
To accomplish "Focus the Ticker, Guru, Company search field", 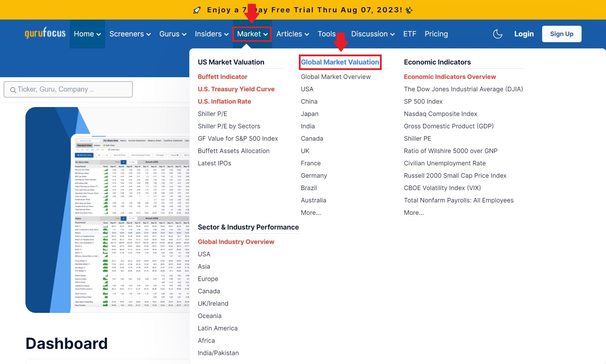I will pos(68,89).
